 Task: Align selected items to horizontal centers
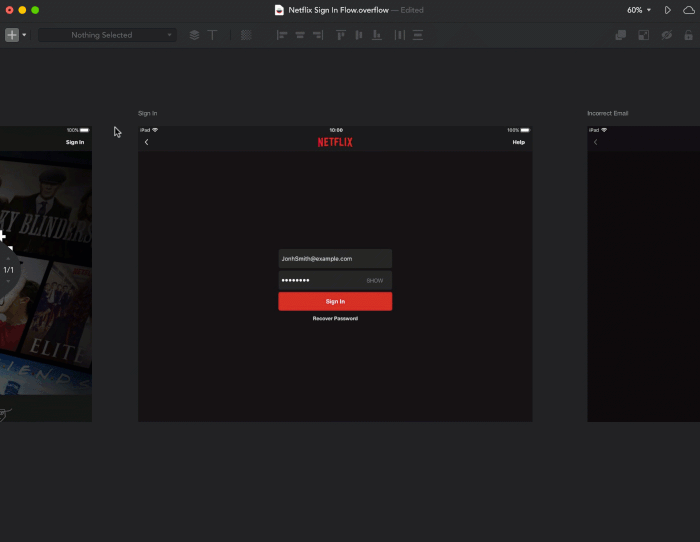pyautogui.click(x=300, y=35)
